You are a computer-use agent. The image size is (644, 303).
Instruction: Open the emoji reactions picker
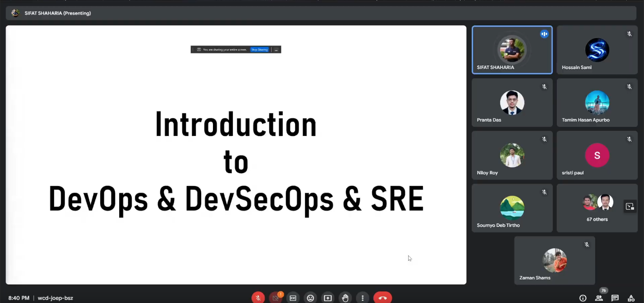[x=310, y=298]
